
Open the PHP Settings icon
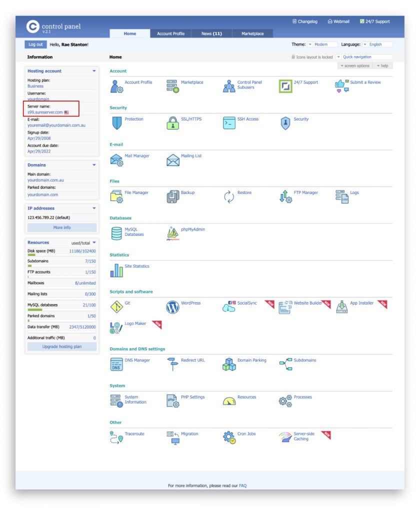coord(173,401)
